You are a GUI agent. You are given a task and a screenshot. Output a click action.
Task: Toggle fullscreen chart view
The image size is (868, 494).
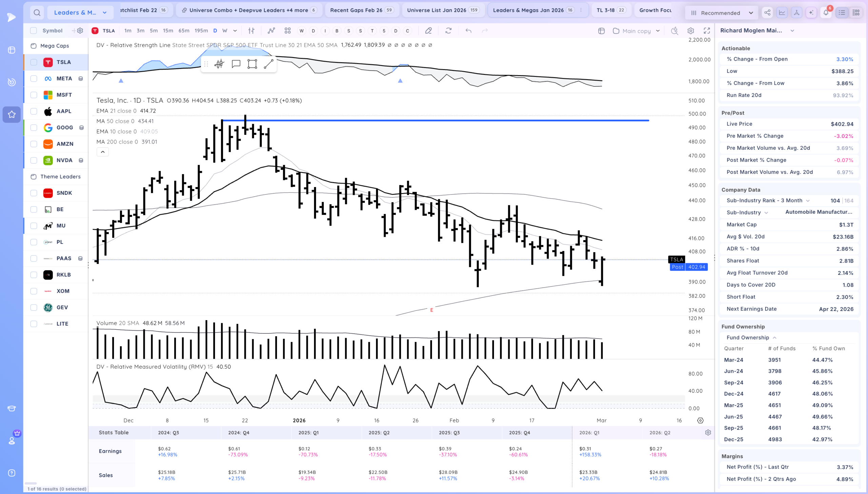[707, 30]
